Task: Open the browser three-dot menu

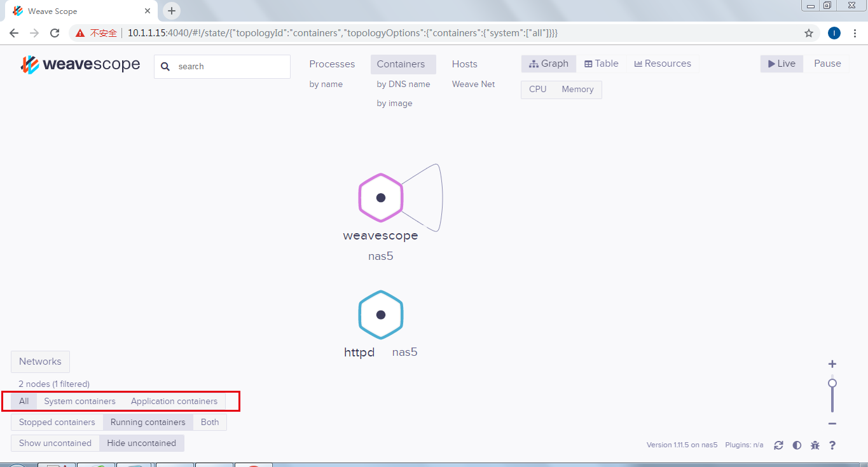Action: tap(855, 33)
